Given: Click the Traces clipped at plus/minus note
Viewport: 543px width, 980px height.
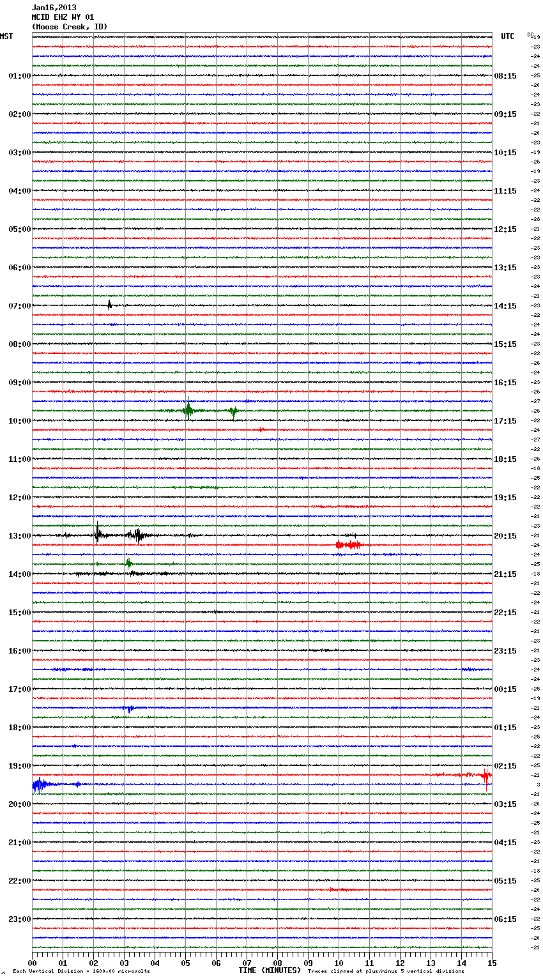Looking at the screenshot, I should click(x=386, y=971).
